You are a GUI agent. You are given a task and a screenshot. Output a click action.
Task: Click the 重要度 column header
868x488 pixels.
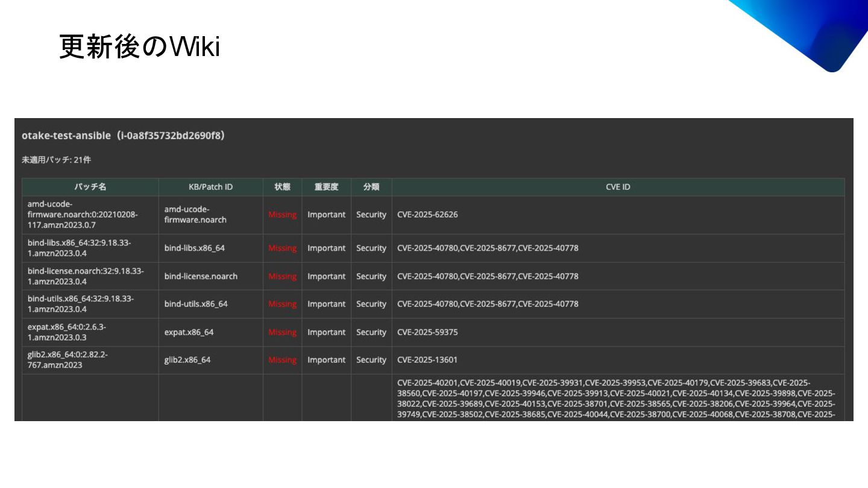click(x=326, y=187)
